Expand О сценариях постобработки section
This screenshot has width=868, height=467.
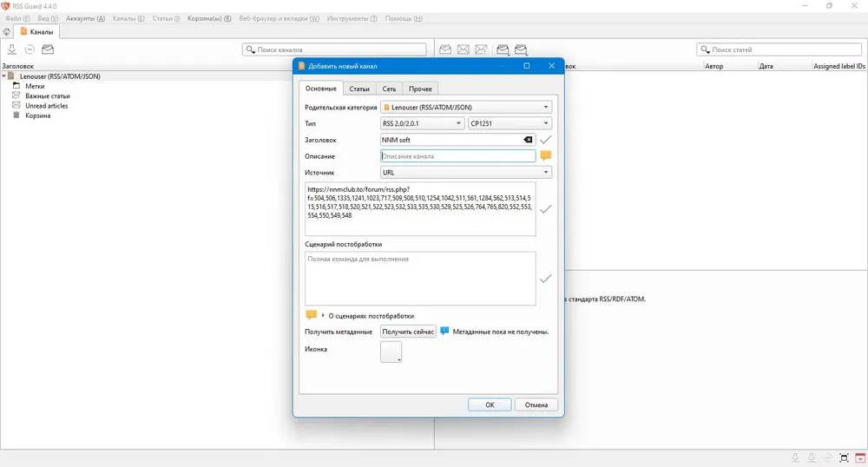[323, 316]
